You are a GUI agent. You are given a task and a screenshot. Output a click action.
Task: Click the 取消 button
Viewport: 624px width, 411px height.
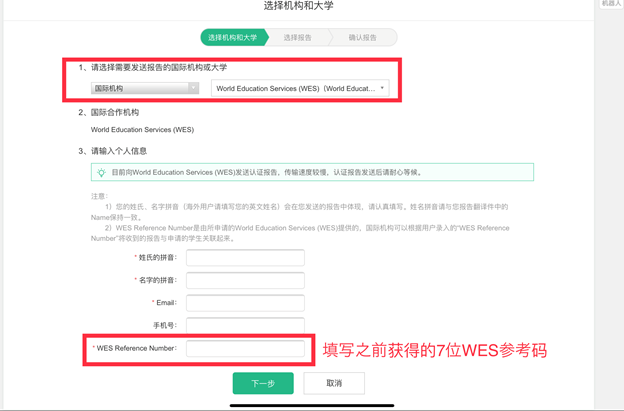click(x=334, y=383)
